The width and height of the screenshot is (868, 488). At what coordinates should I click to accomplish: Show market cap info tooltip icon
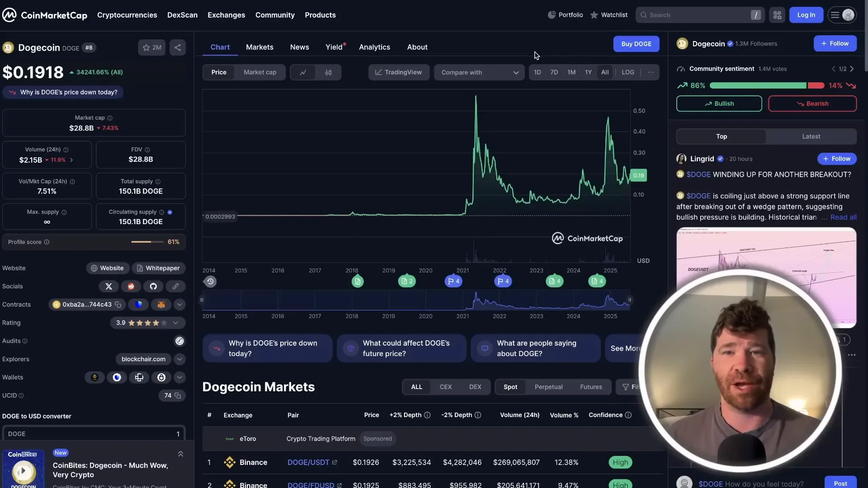pos(110,118)
